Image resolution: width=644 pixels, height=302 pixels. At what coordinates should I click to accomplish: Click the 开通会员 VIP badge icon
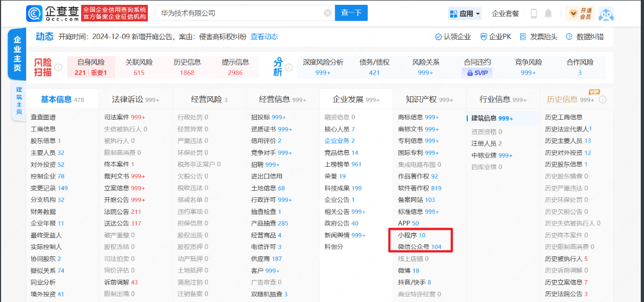pyautogui.click(x=580, y=14)
